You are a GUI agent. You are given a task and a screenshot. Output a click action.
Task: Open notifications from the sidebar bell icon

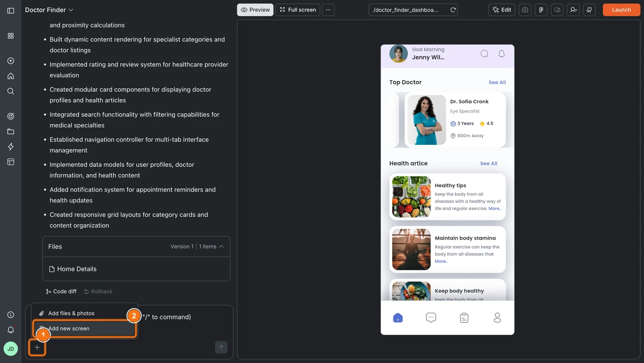tap(10, 329)
